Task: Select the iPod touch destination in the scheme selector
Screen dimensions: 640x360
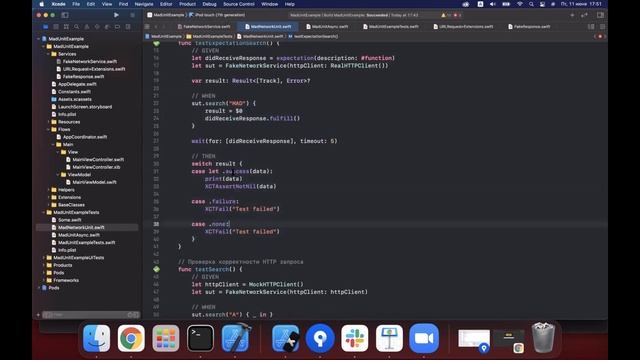Action: (x=217, y=15)
